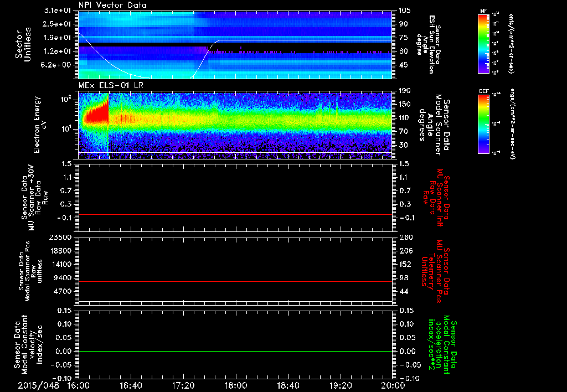Click the '3.1e+01' sector tick value

(58, 11)
